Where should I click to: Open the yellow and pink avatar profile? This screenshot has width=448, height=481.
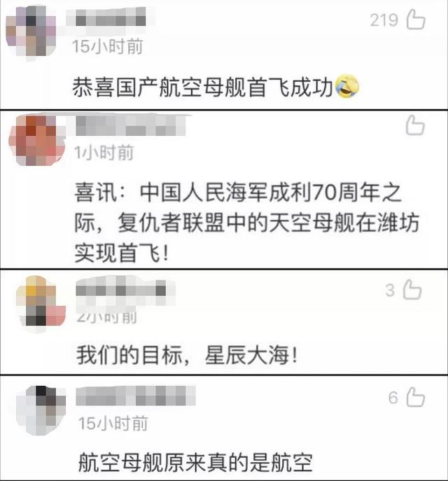(x=41, y=302)
